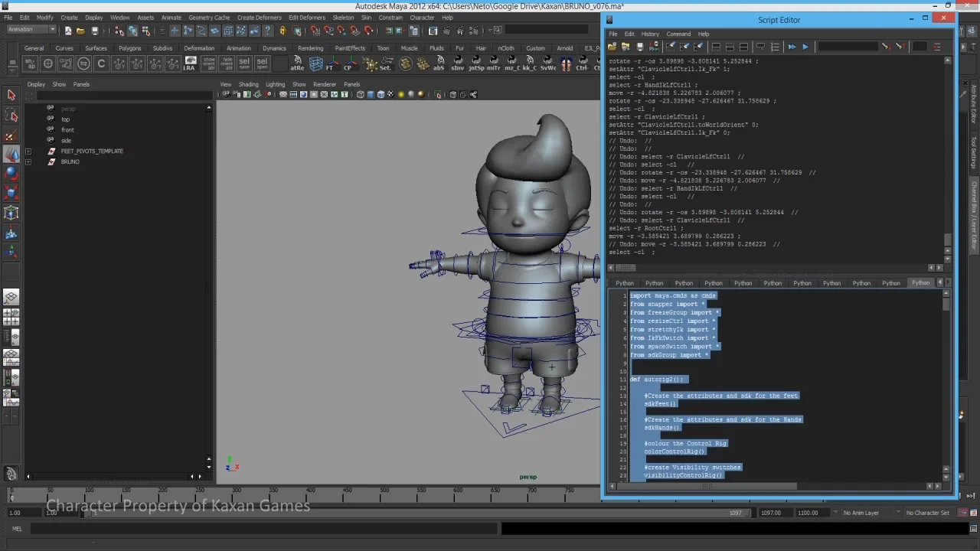Viewport: 980px width, 551px height.
Task: Clear history icon in Script Editor
Action: pyautogui.click(x=671, y=47)
